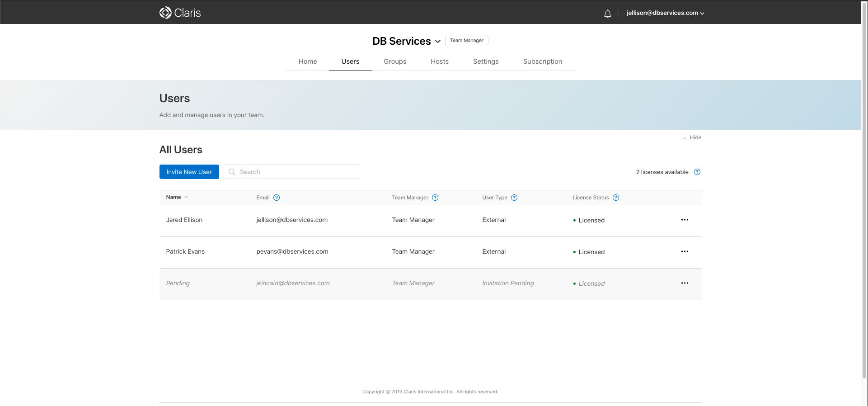Open the notifications bell
Screen dimensions: 868x406
point(608,14)
